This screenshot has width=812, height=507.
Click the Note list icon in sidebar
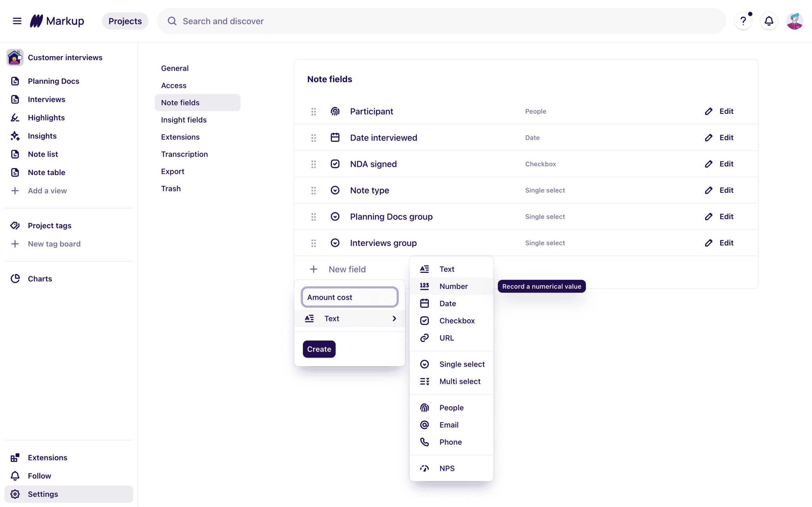pyautogui.click(x=15, y=154)
